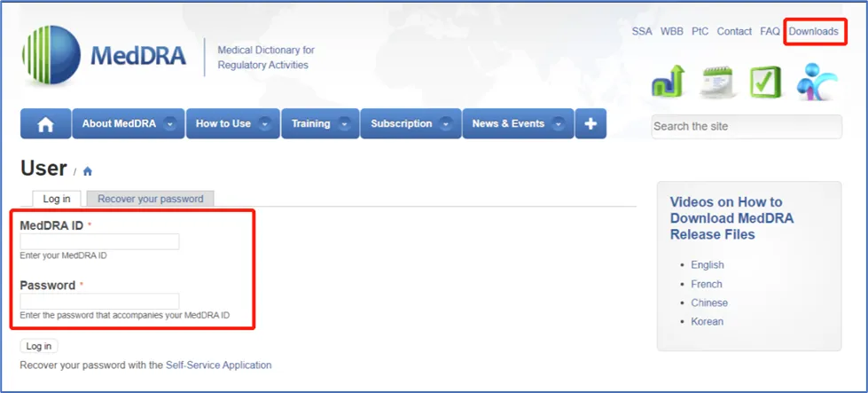The image size is (868, 393).
Task: Focus the MedDRA ID input field
Action: point(99,241)
